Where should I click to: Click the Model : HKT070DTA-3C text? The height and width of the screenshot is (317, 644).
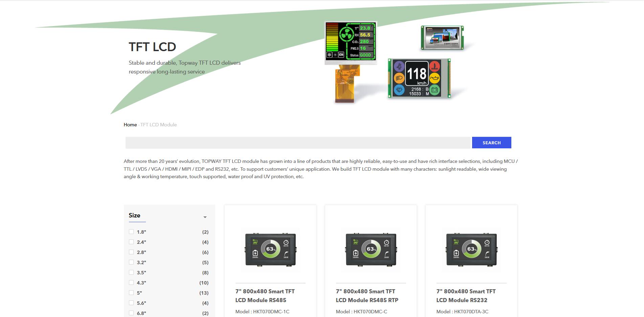[x=462, y=312]
